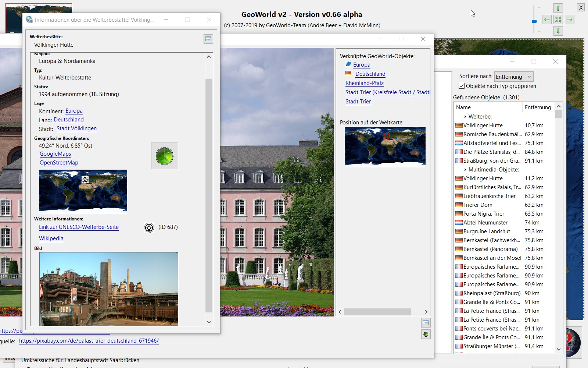Click right arrow of linked objects horizontal scrollbar
Image resolution: width=588 pixels, height=368 pixels.
[426, 312]
